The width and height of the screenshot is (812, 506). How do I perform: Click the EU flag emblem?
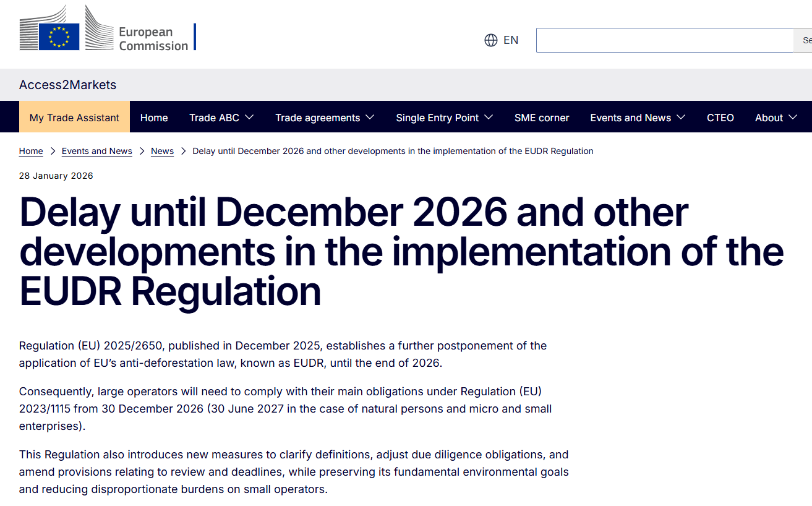tap(59, 36)
